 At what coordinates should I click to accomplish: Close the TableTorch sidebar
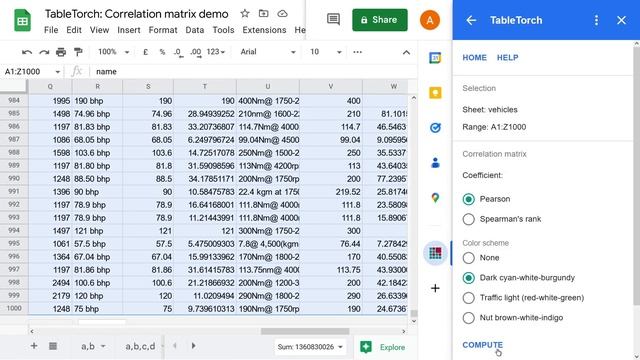[x=621, y=20]
